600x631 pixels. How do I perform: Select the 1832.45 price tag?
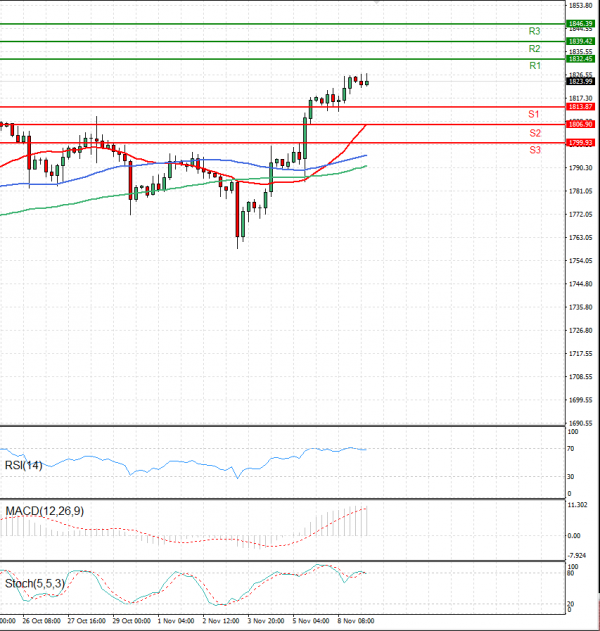(x=580, y=59)
